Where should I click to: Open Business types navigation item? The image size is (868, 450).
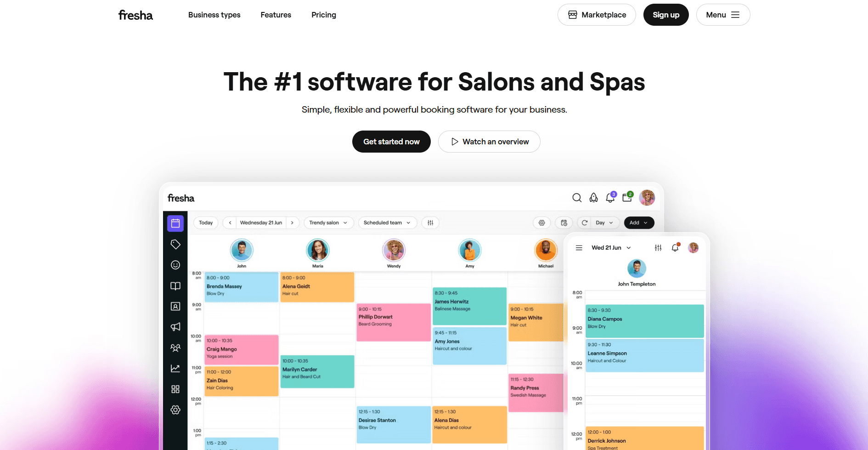click(x=214, y=15)
